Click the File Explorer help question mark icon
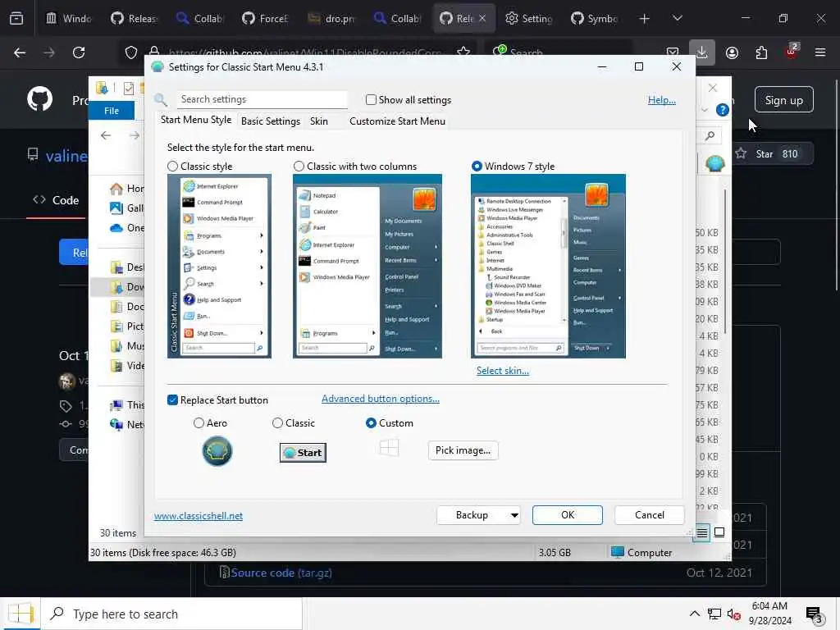This screenshot has width=840, height=630. pos(722,111)
